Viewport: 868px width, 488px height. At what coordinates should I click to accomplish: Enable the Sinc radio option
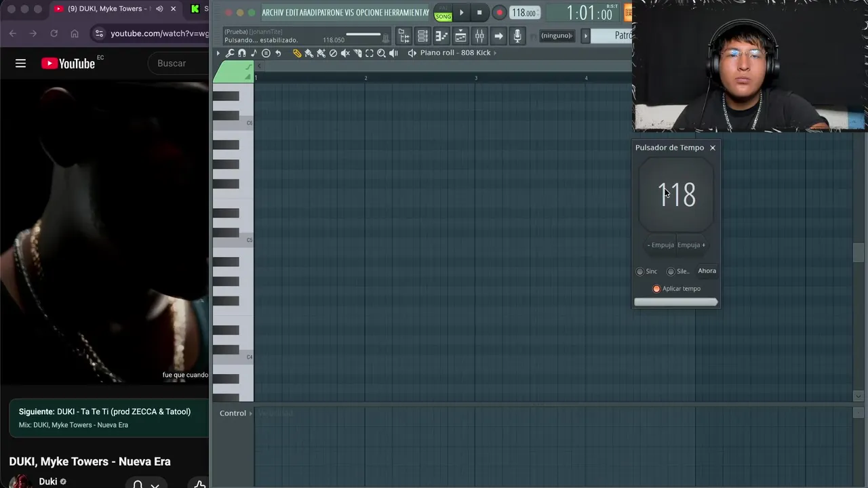click(x=639, y=271)
